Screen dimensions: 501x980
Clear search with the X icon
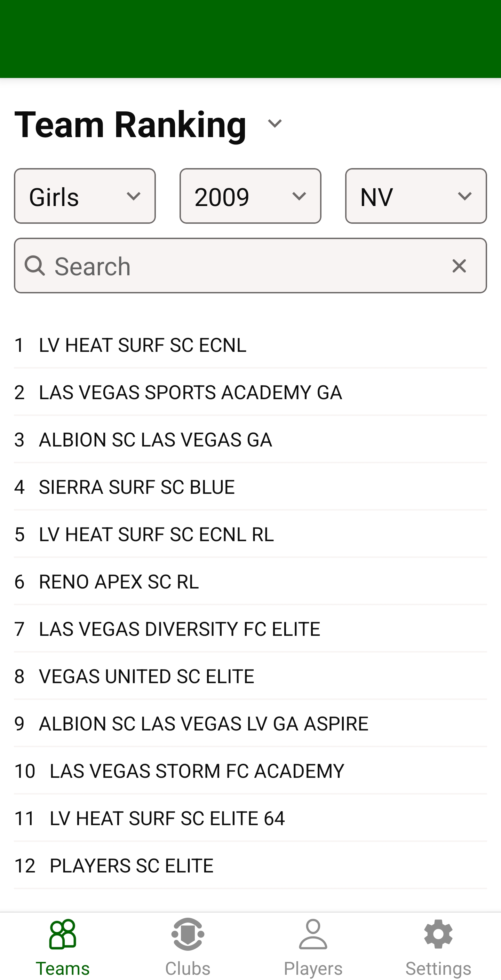pos(459,266)
